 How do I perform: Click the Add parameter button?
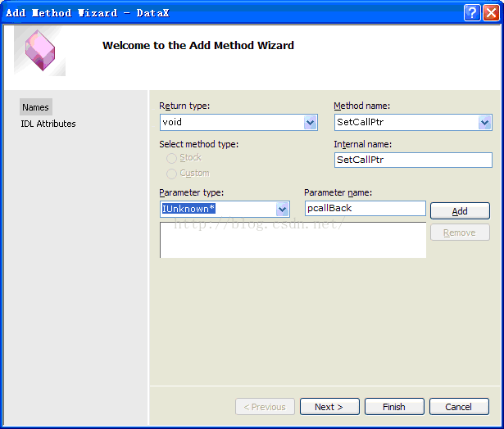pyautogui.click(x=460, y=211)
